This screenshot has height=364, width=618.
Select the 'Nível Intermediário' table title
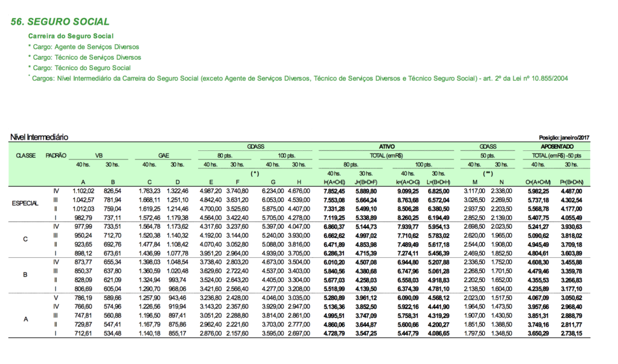pyautogui.click(x=39, y=138)
